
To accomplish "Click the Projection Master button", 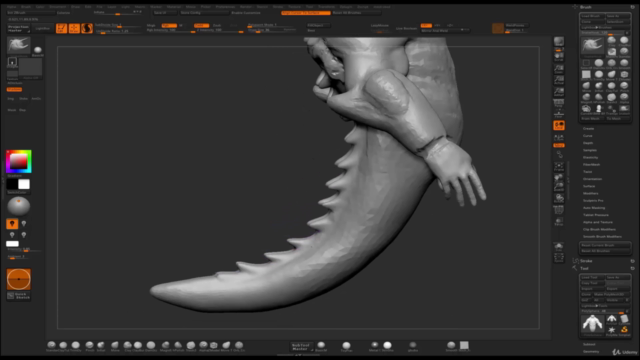I will pyautogui.click(x=18, y=29).
